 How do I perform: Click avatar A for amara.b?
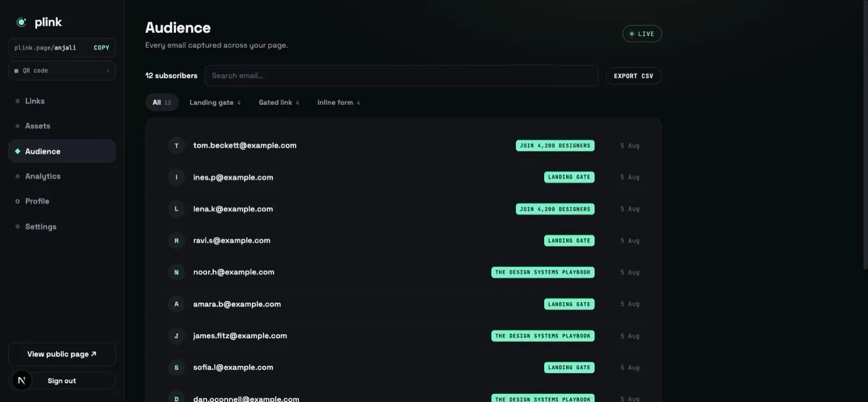(x=177, y=304)
